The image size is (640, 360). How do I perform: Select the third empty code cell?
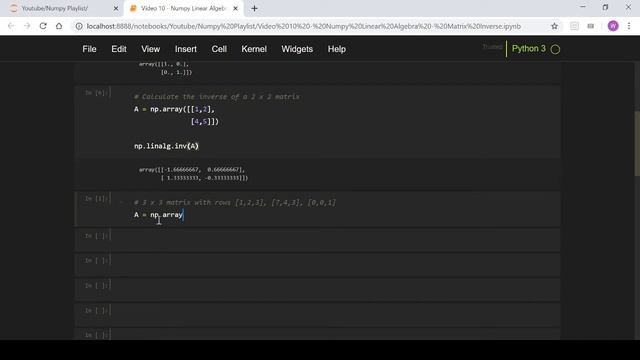[317, 289]
